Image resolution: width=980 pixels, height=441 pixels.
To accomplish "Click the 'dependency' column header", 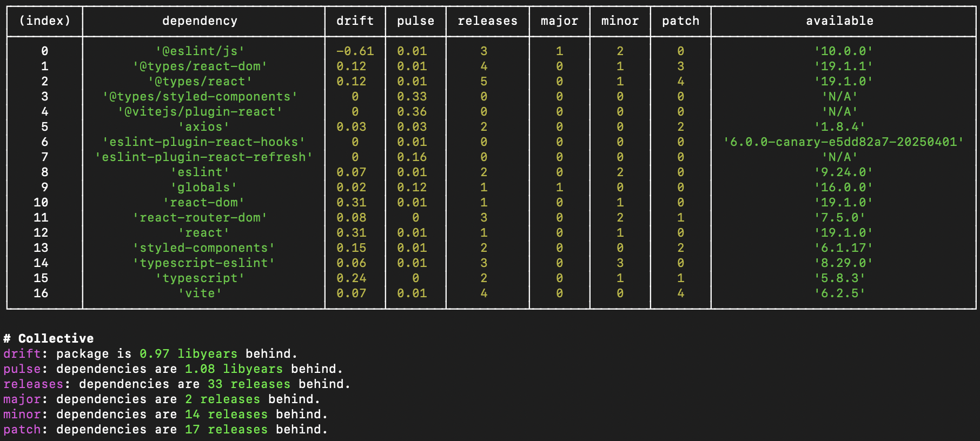I will tap(200, 21).
